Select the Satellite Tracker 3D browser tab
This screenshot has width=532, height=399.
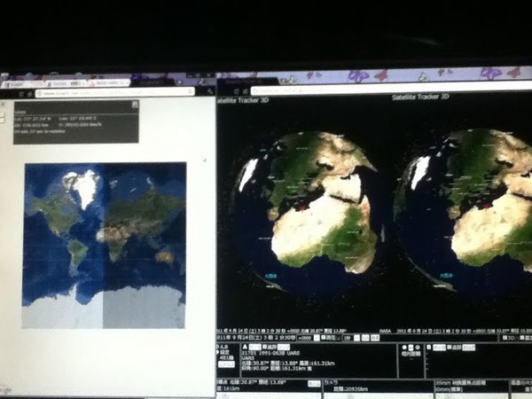pyautogui.click(x=247, y=82)
